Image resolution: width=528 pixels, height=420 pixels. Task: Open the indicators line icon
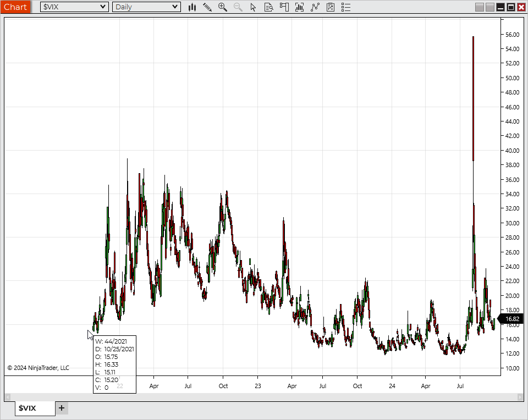[315, 7]
